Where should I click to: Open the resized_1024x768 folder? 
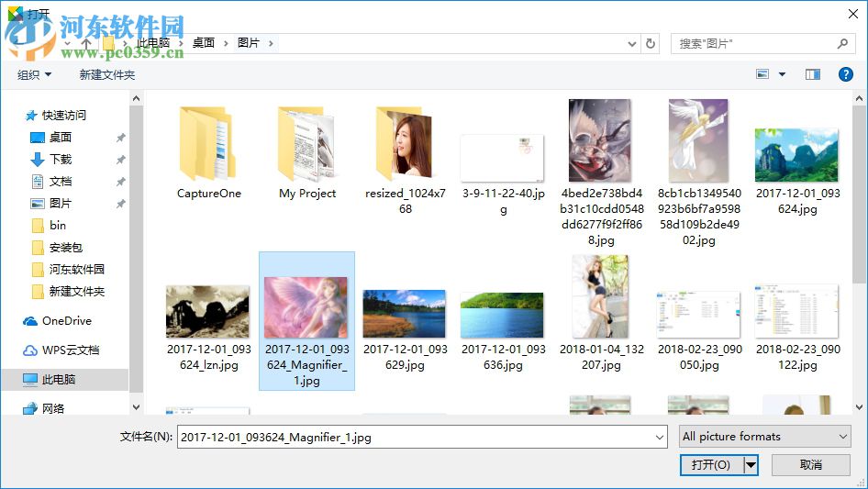[406, 158]
